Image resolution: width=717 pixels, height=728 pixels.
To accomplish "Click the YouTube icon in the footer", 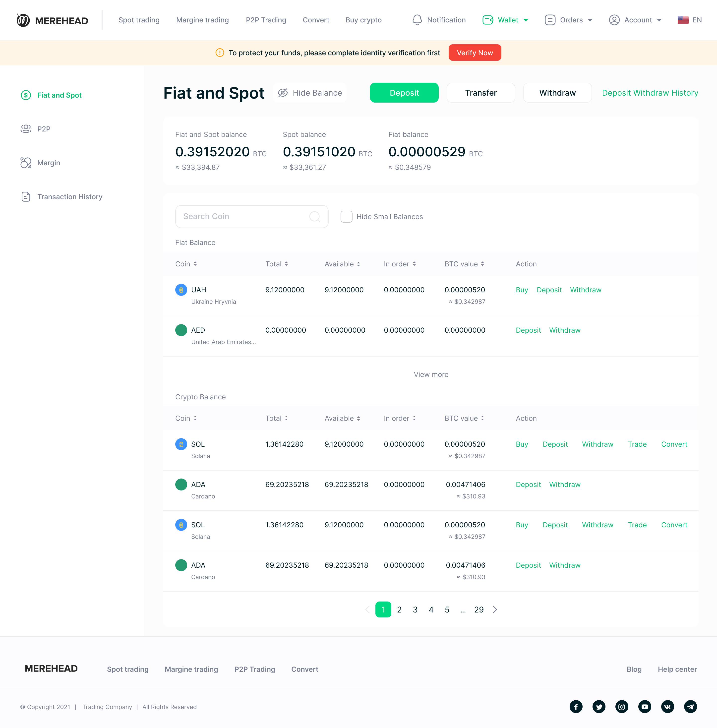I will 644,707.
